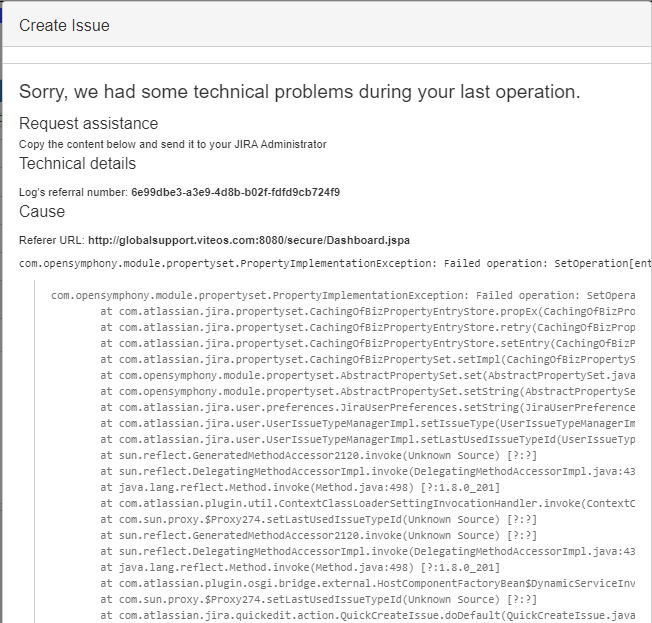Click the Request assistance heading
This screenshot has width=652, height=623.
(x=89, y=124)
